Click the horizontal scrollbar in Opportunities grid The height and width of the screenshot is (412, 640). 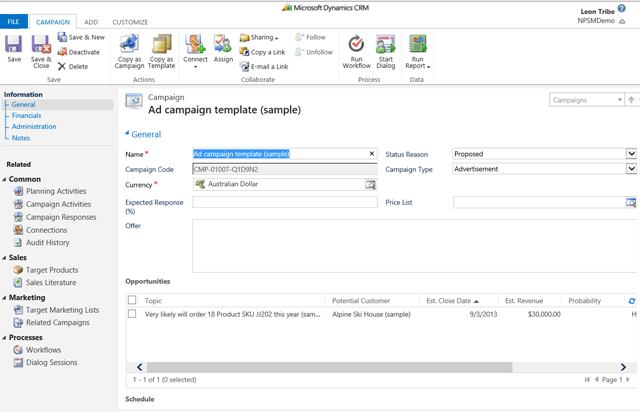(x=329, y=367)
